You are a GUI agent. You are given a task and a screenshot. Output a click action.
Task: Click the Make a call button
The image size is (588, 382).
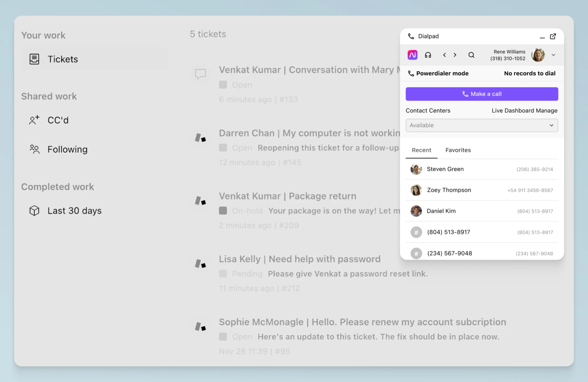coord(482,94)
